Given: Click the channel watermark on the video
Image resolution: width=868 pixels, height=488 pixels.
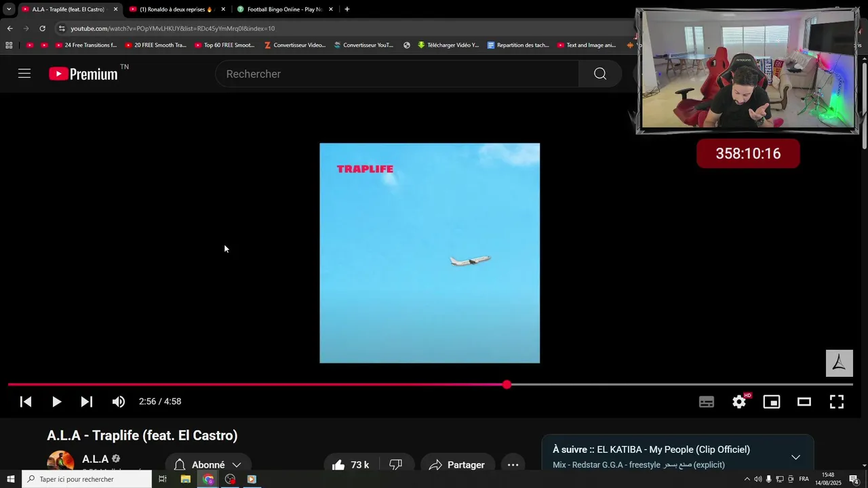Looking at the screenshot, I should pos(839,363).
